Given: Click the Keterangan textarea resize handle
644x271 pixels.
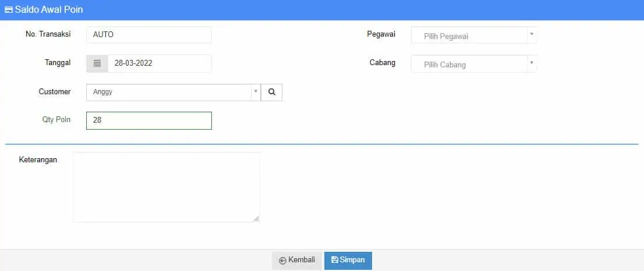Looking at the screenshot, I should tap(257, 219).
